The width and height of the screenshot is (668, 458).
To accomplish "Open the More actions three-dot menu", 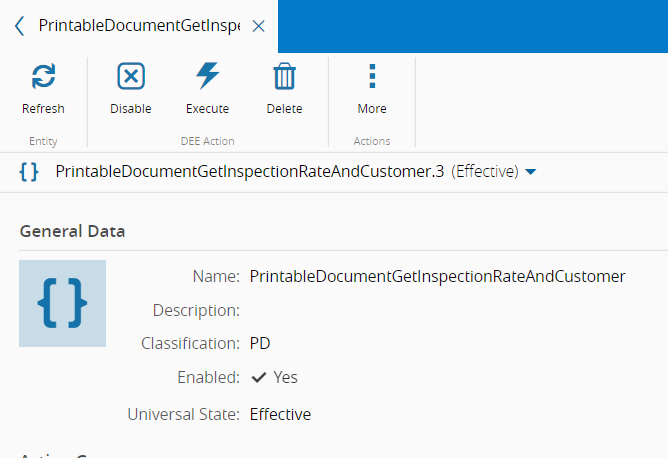I will [372, 77].
